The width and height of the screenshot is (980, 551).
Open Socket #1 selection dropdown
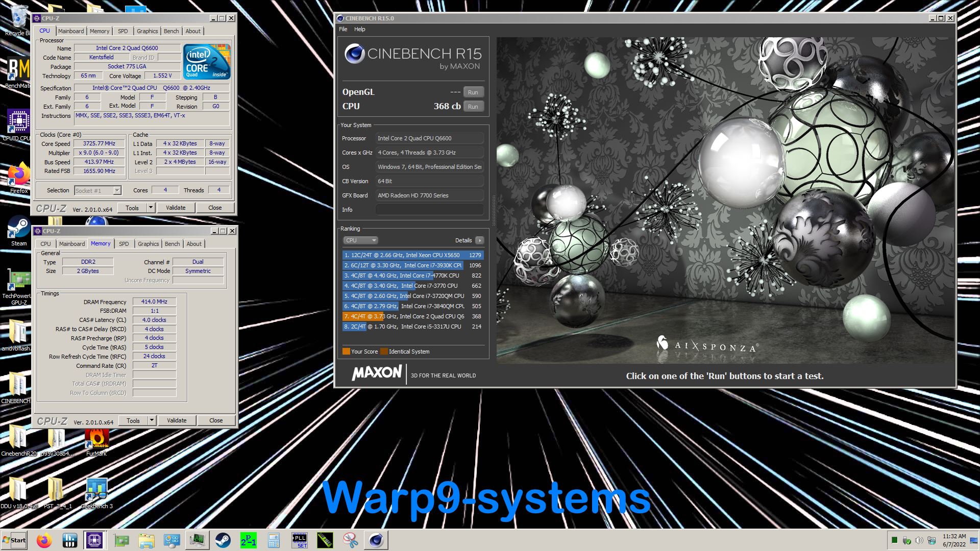click(97, 190)
